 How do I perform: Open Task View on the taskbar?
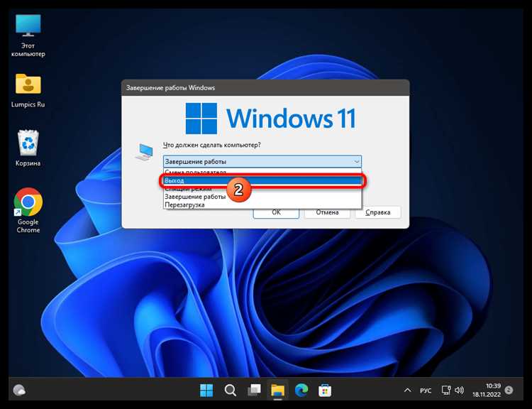(254, 391)
